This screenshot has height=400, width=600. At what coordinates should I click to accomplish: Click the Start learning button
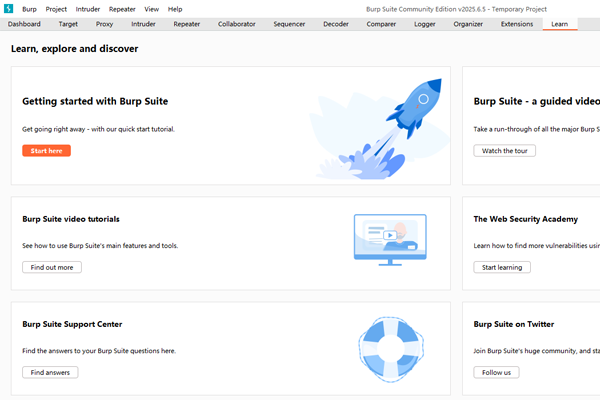502,267
